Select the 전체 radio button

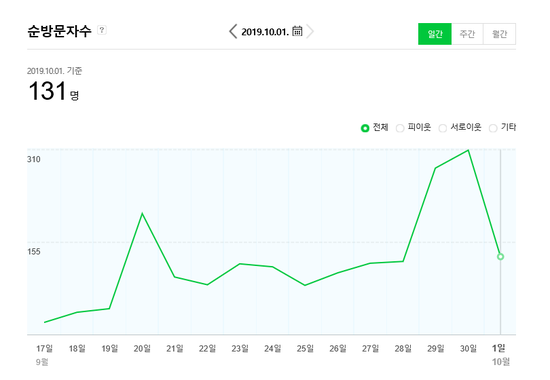point(365,128)
